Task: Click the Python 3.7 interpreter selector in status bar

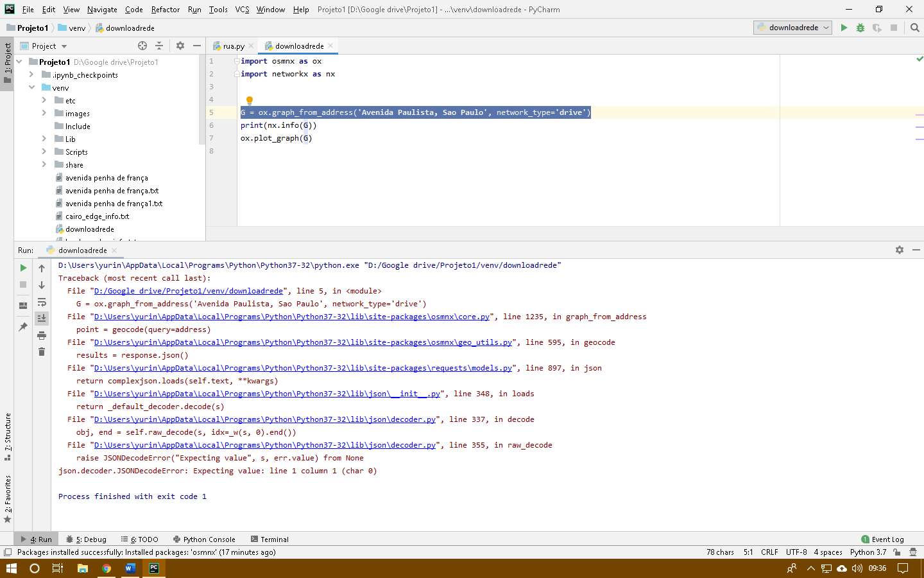Action: (x=868, y=552)
